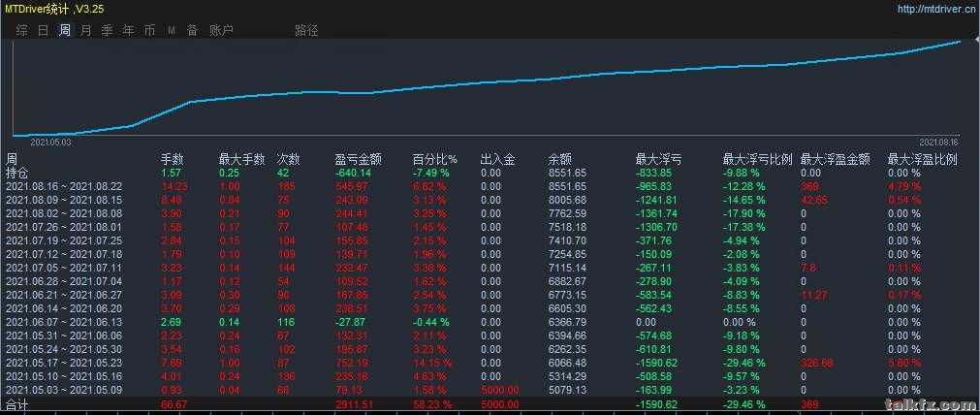Click profit percentage 14.15 %

click(430, 363)
